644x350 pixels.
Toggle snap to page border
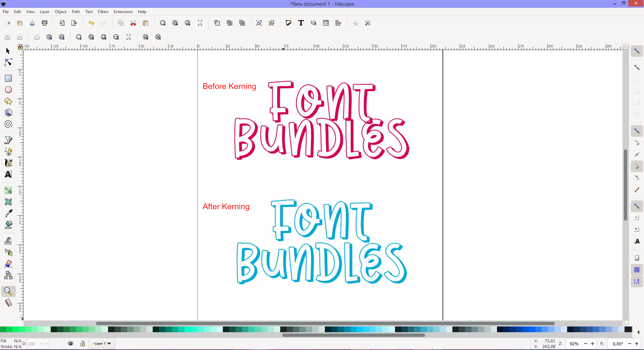point(637,258)
